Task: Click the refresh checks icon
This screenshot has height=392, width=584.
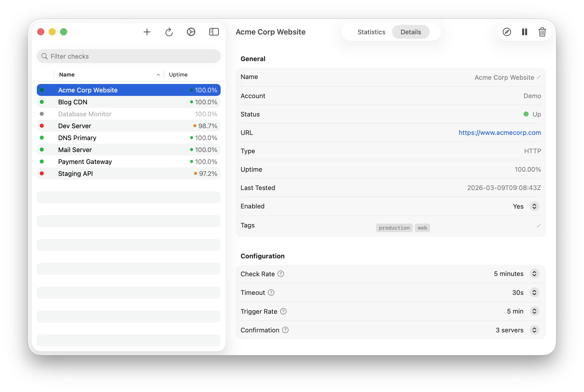Action: (x=169, y=32)
